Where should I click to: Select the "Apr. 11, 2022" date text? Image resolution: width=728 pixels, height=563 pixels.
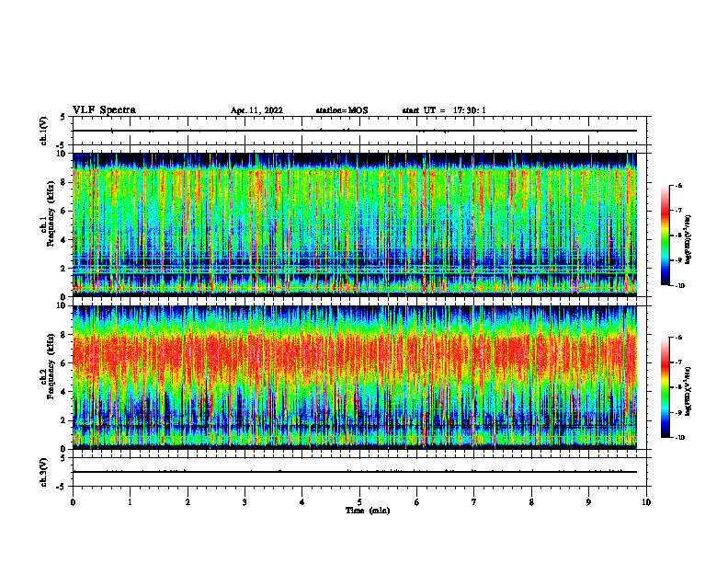pyautogui.click(x=256, y=110)
